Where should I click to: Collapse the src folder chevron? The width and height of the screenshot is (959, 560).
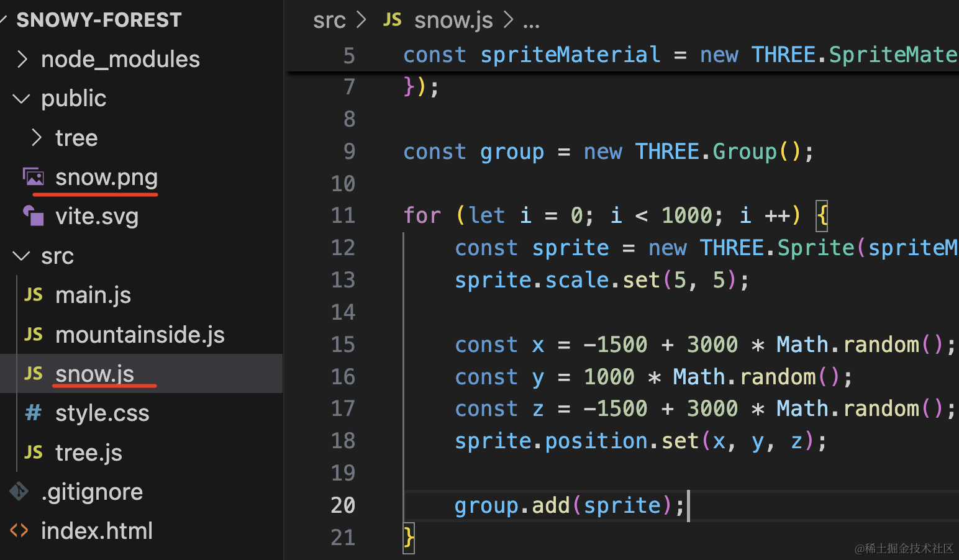pyautogui.click(x=22, y=256)
